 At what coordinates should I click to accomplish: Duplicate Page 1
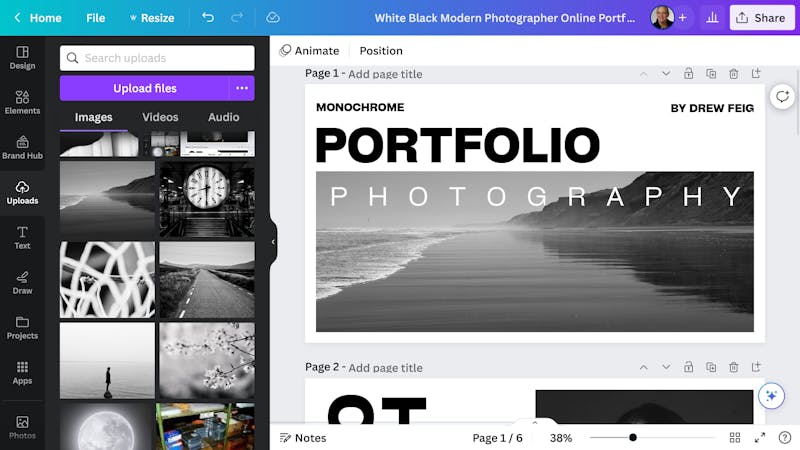[x=711, y=73]
